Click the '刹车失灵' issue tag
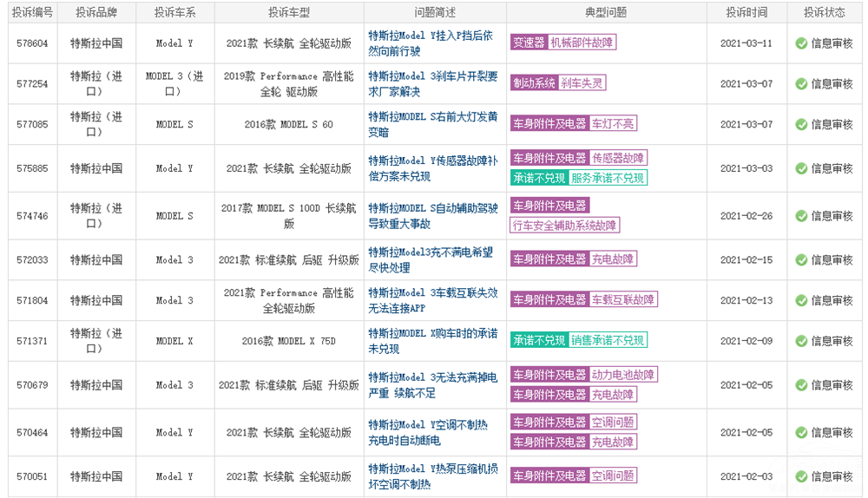This screenshot has width=868, height=498. pyautogui.click(x=582, y=83)
